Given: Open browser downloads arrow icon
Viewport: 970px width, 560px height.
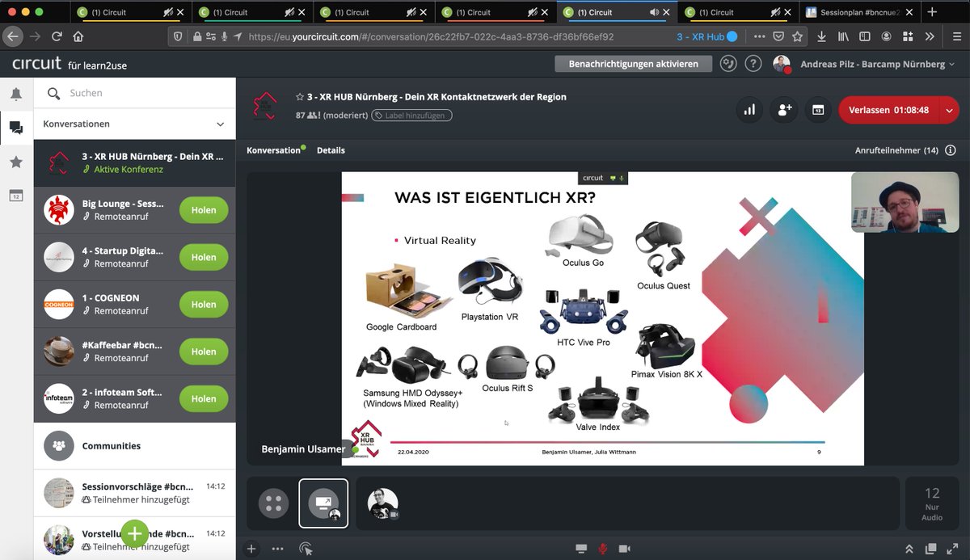Looking at the screenshot, I should [x=822, y=36].
